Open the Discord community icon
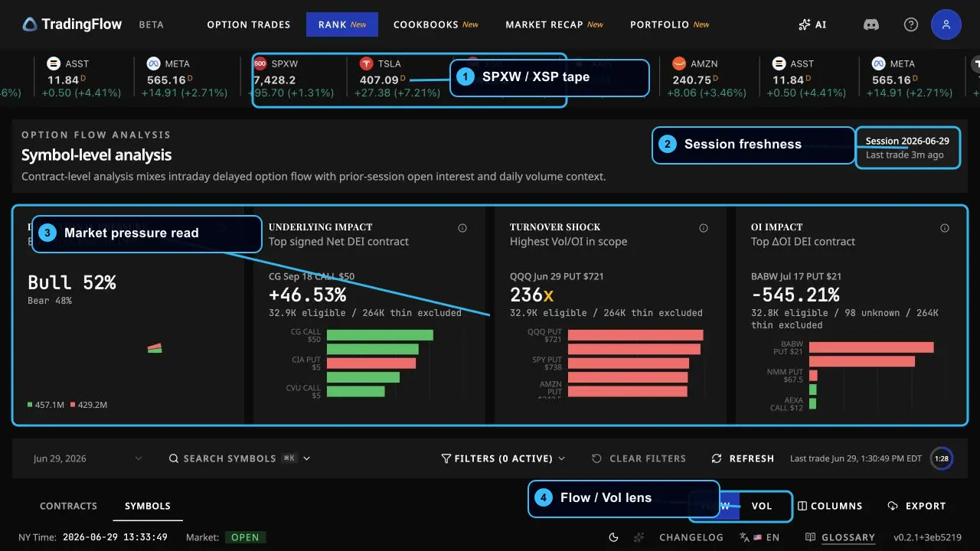 (871, 24)
